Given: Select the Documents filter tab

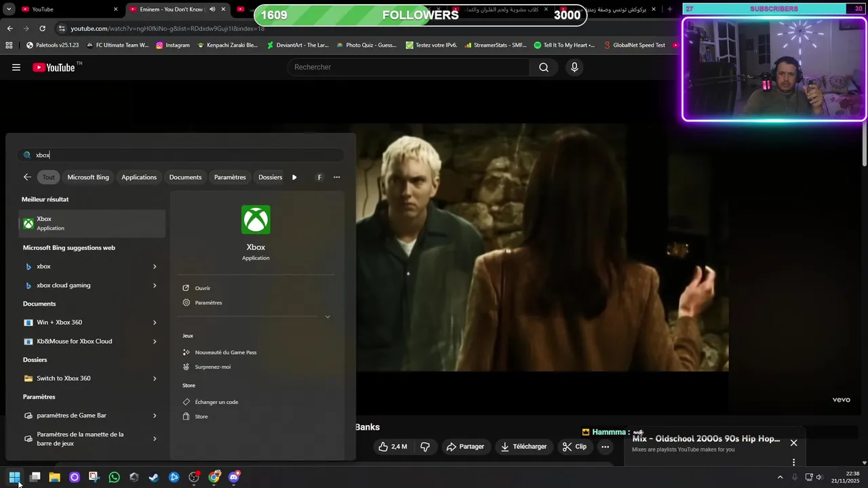Looking at the screenshot, I should tap(185, 177).
